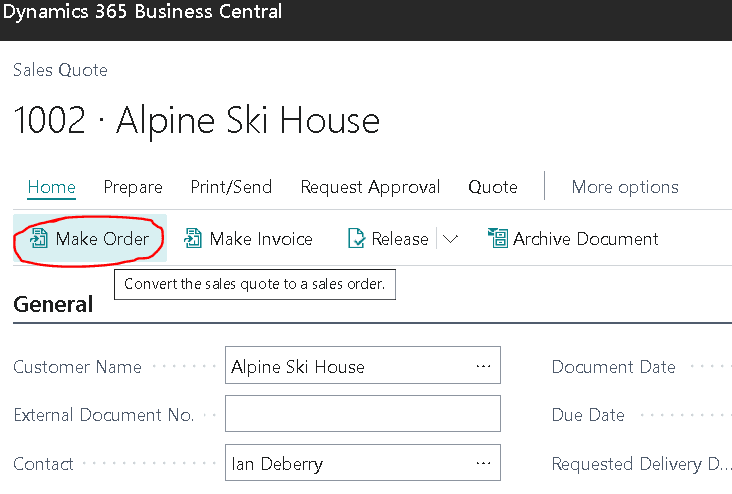Screen dimensions: 732x494
Task: Click the Customer Name label
Action: pos(77,367)
